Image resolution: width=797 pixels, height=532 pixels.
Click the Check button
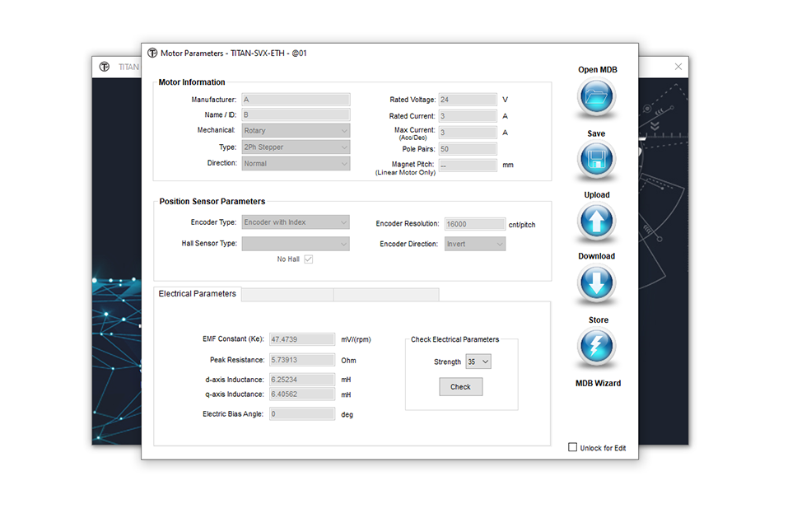pyautogui.click(x=460, y=387)
